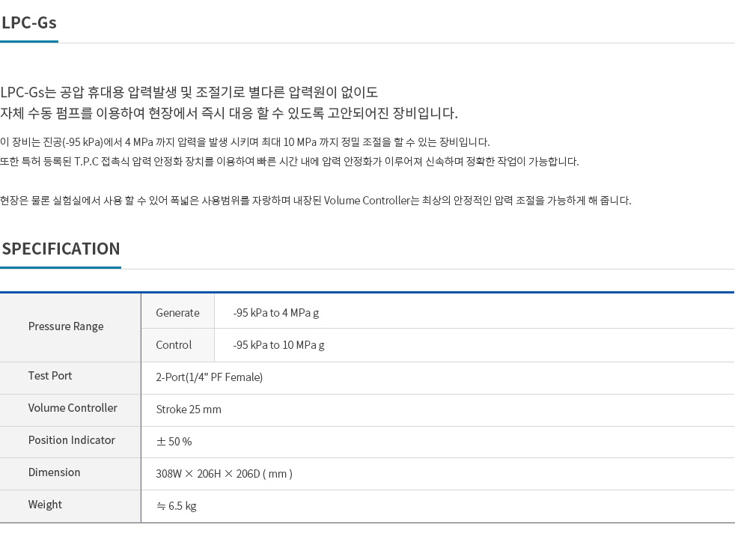Click the ± 50 % value
This screenshot has height=560, width=735.
174,442
